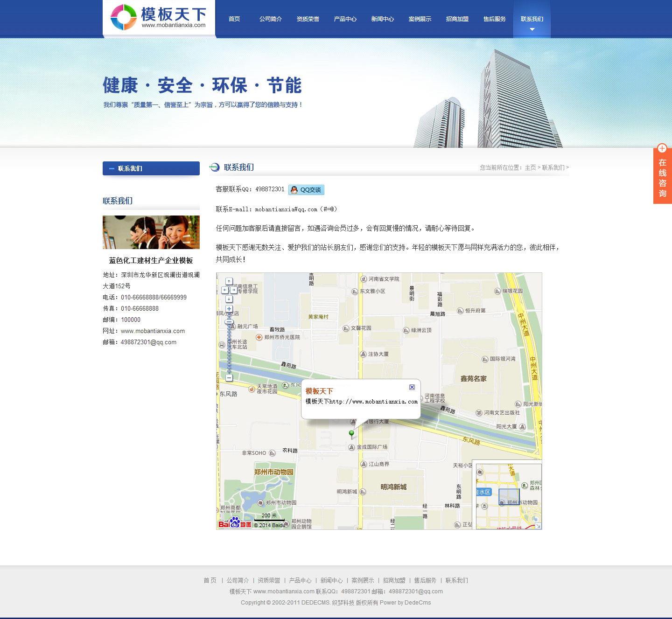The height and width of the screenshot is (619, 672).
Task: Pan the map right with the arrow
Action: coord(233,290)
